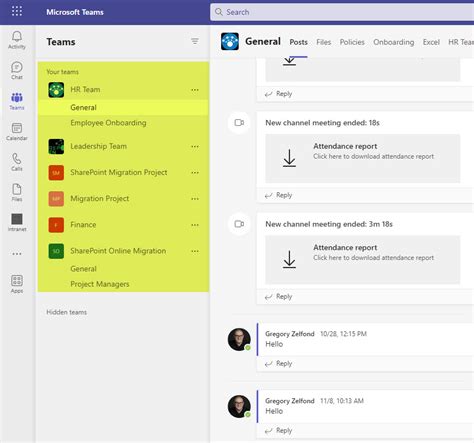The width and height of the screenshot is (474, 443).
Task: Download attendance report for 3m 18s meeting
Action: click(289, 259)
